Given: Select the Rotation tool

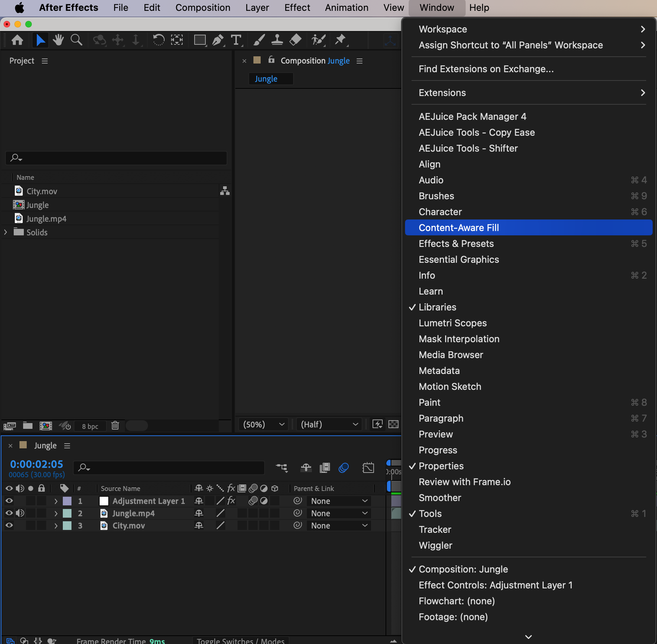Looking at the screenshot, I should [x=158, y=40].
